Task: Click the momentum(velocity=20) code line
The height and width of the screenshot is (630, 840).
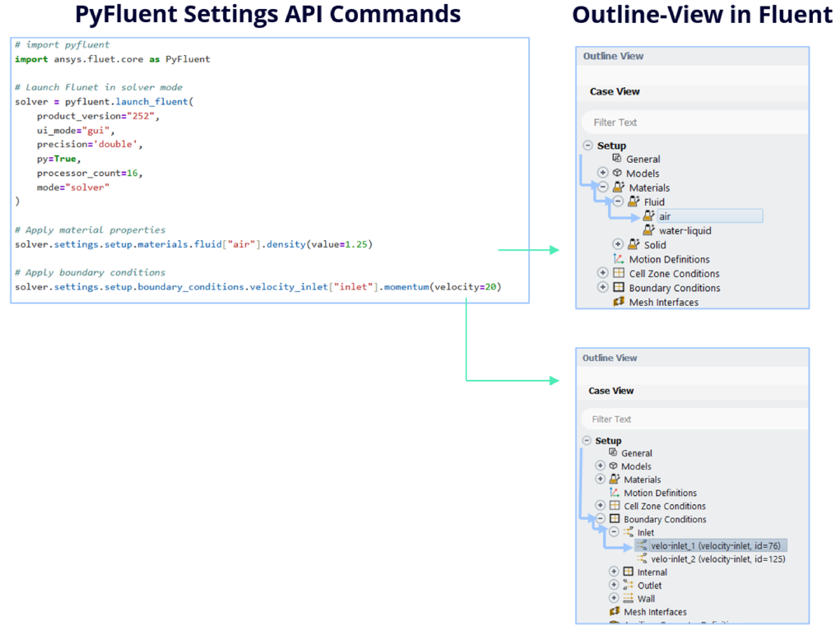Action: pos(258,287)
